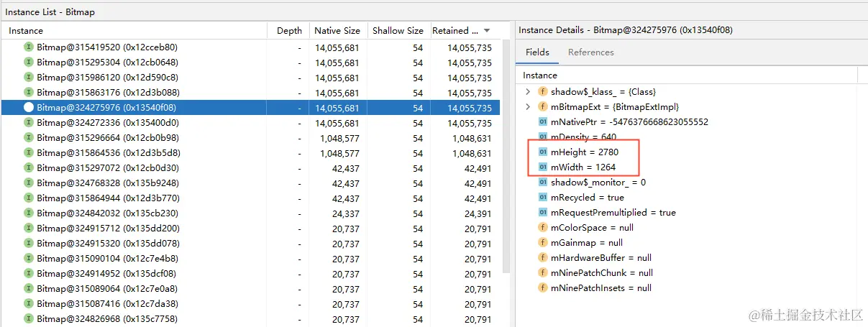Viewport: 868px width, 327px height.
Task: Click field icon next to shadow$_klass_
Action: click(x=543, y=92)
